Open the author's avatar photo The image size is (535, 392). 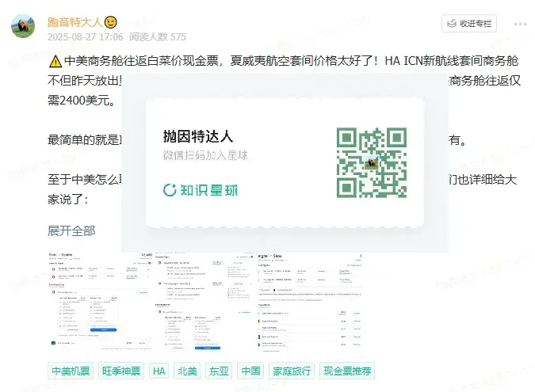pos(23,26)
